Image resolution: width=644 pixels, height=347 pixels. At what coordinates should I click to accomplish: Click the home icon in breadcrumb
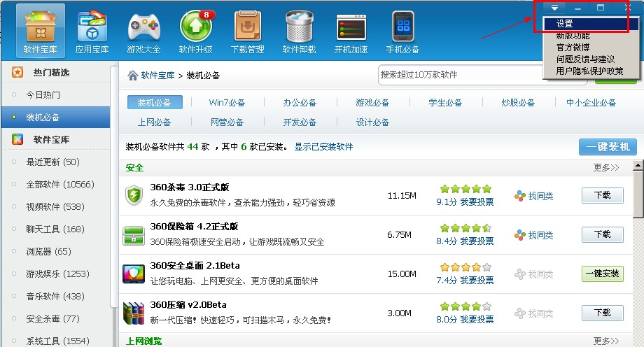(132, 75)
